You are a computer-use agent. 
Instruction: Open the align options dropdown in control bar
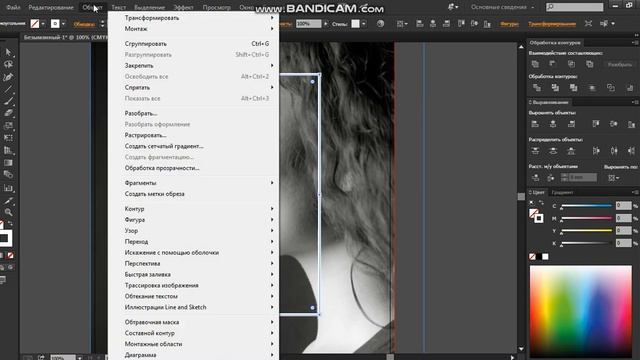[x=402, y=24]
